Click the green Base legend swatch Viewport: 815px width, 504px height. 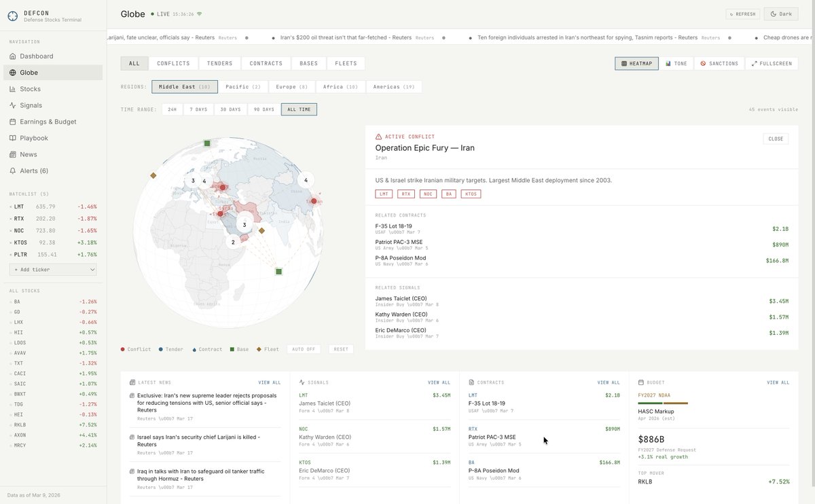(231, 349)
